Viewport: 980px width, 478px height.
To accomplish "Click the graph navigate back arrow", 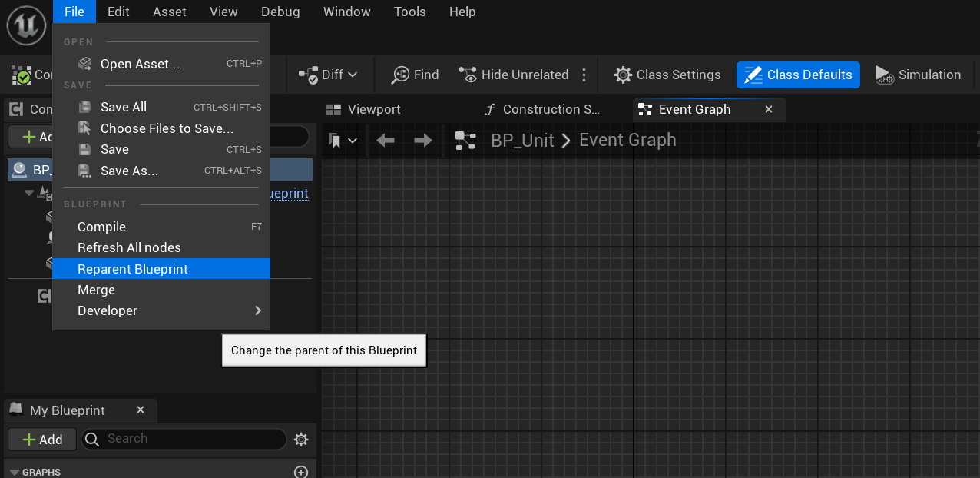I will tap(386, 141).
